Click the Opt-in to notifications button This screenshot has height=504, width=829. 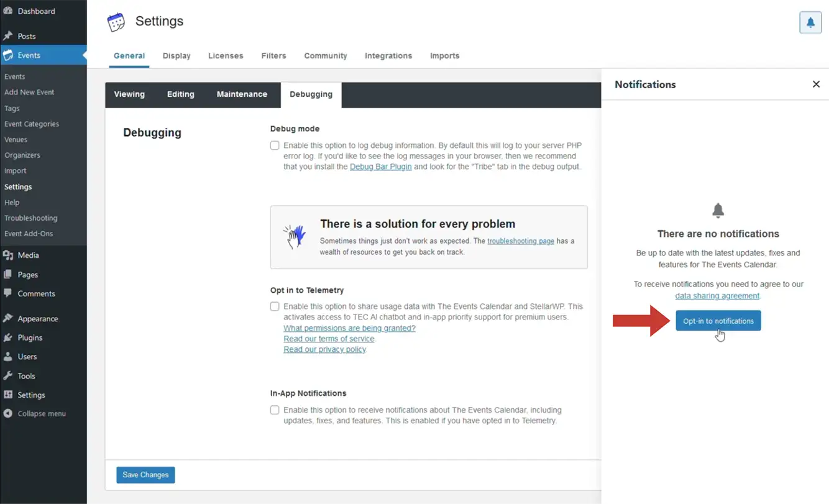pos(718,321)
